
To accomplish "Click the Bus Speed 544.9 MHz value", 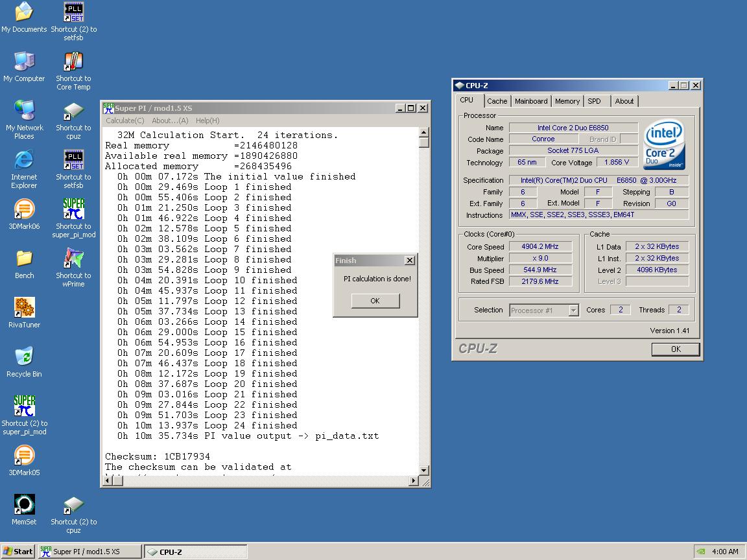I will point(540,270).
